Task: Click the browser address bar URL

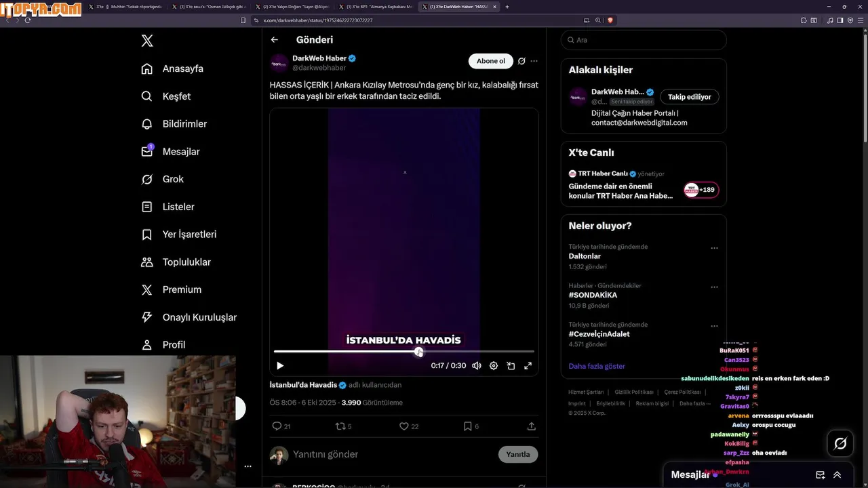Action: point(318,20)
